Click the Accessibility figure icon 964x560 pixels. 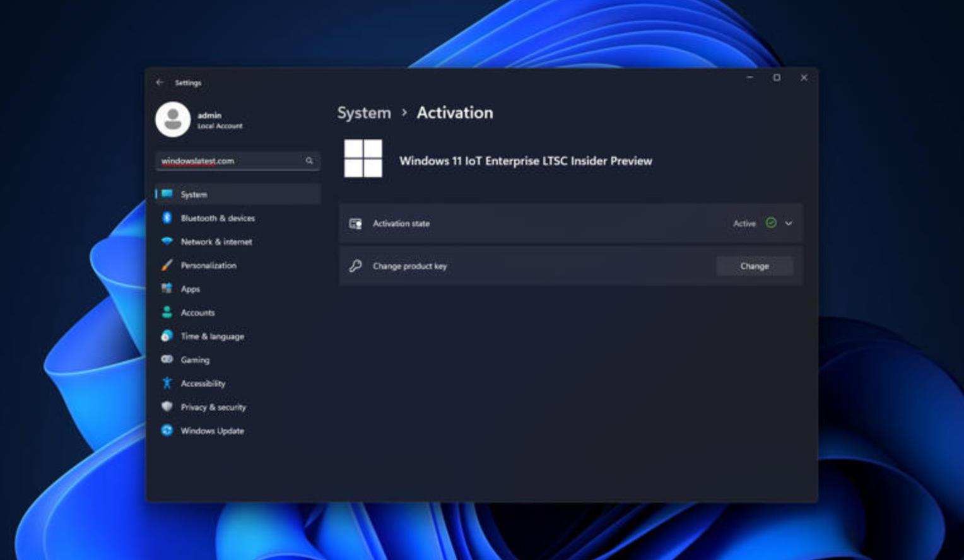pyautogui.click(x=167, y=383)
